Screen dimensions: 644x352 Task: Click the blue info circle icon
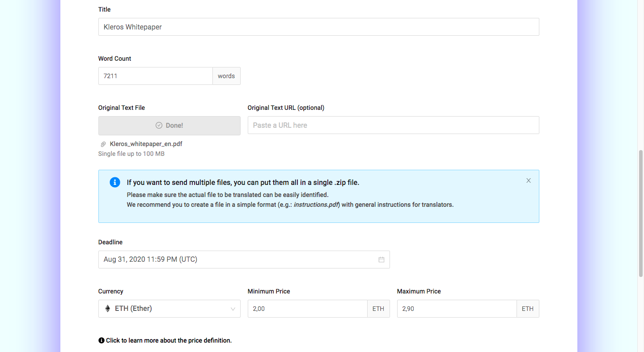[x=115, y=182]
